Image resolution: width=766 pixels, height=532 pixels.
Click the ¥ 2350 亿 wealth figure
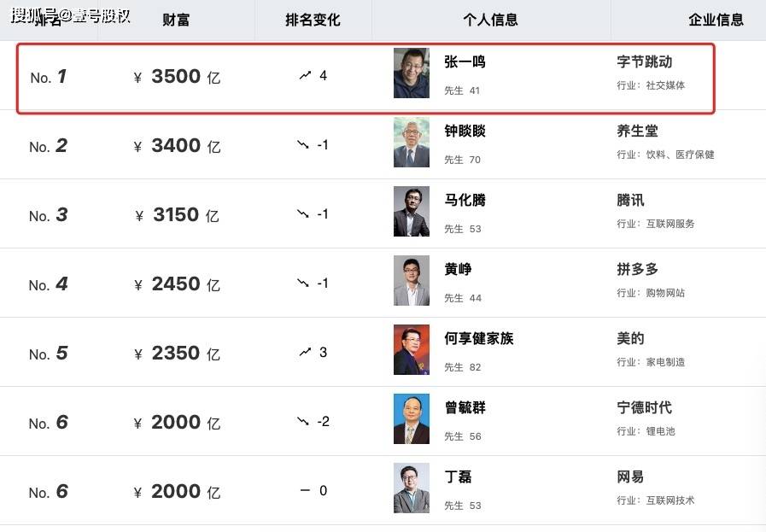click(177, 354)
